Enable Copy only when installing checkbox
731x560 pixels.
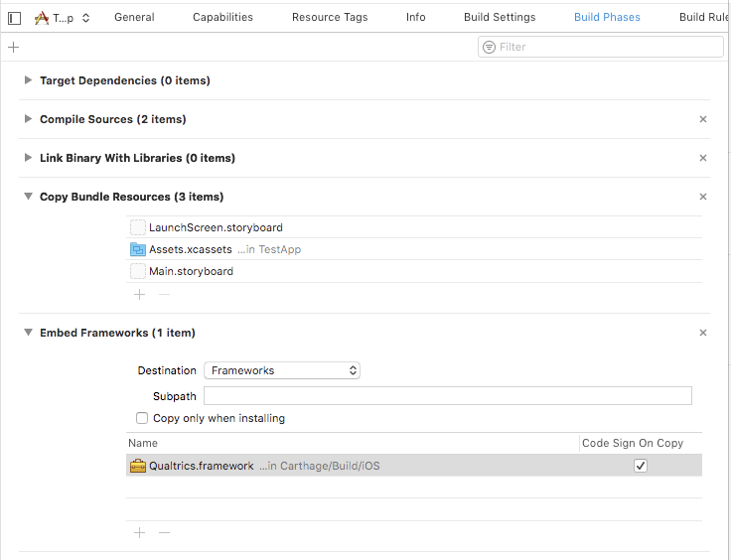pyautogui.click(x=142, y=418)
